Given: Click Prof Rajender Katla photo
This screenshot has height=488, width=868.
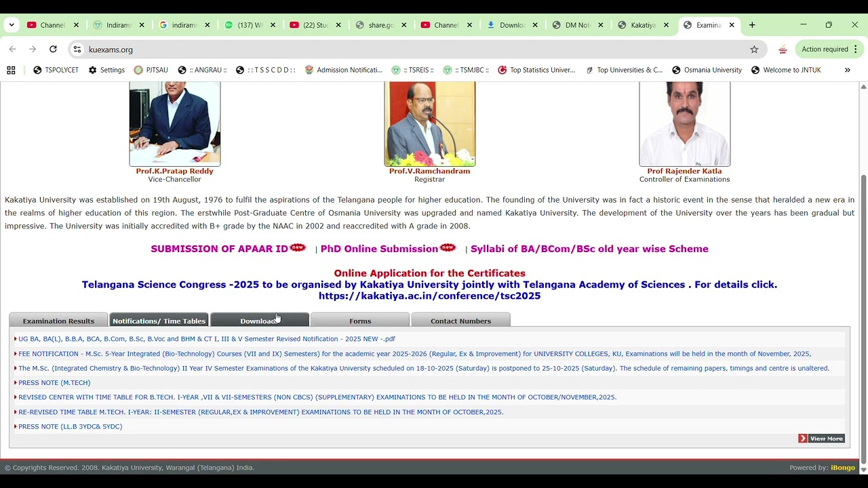Looking at the screenshot, I should [x=685, y=124].
